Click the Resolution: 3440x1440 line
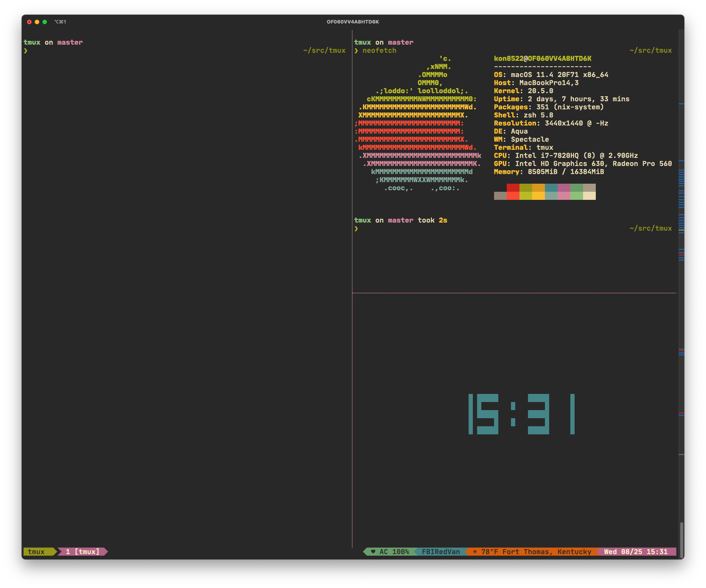706x588 pixels. pyautogui.click(x=551, y=123)
